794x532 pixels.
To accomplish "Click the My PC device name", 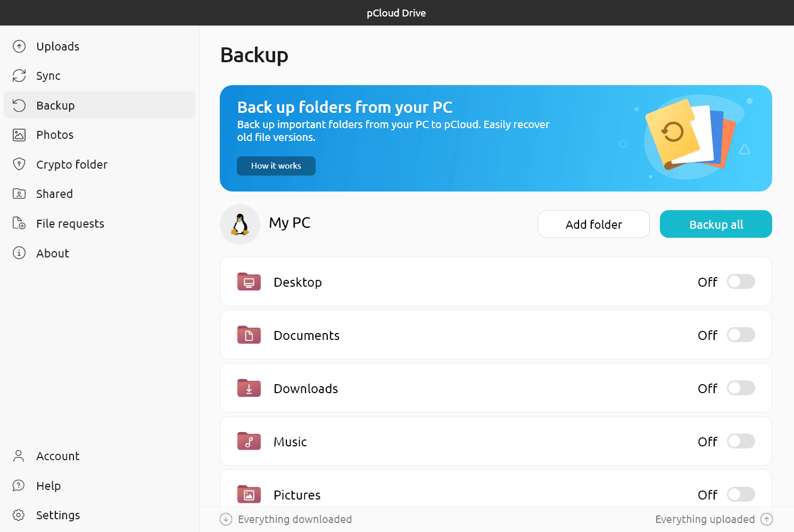I will tap(290, 223).
